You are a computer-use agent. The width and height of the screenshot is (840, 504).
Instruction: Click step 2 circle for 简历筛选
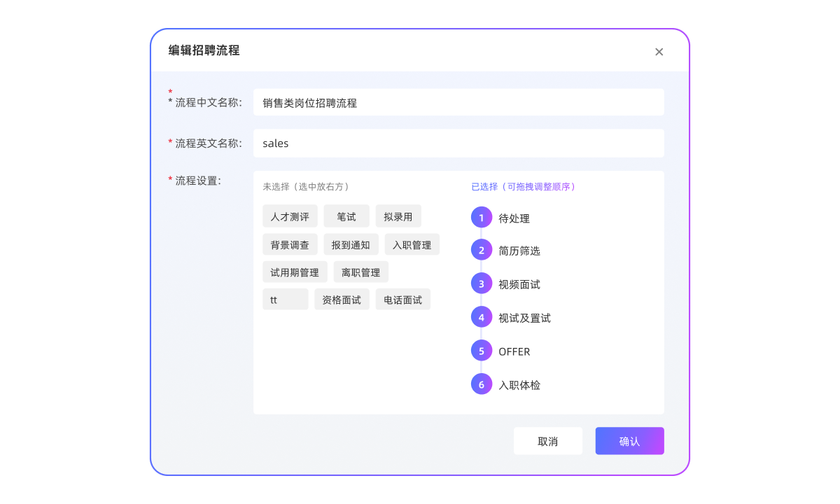[482, 250]
